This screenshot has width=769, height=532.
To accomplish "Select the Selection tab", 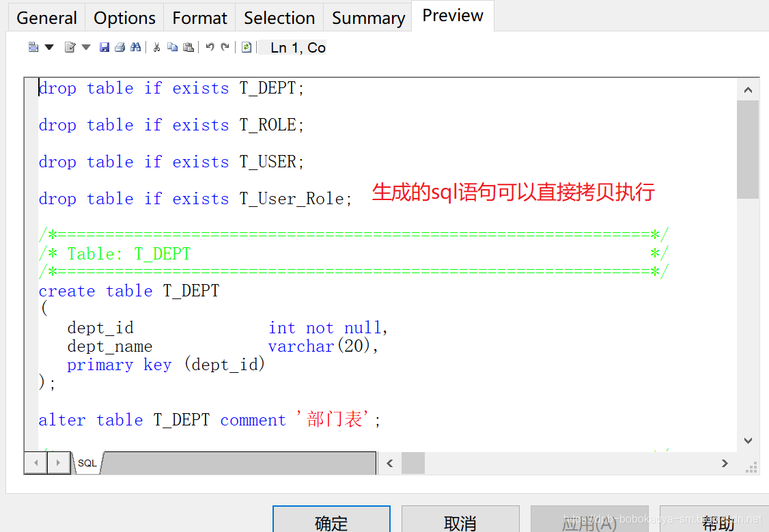I will (279, 18).
